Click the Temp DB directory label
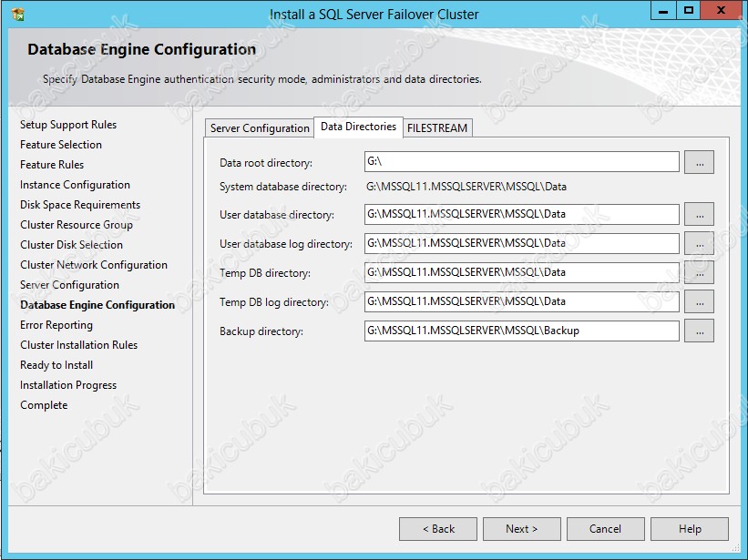Viewport: 748px width, 560px height. (265, 273)
